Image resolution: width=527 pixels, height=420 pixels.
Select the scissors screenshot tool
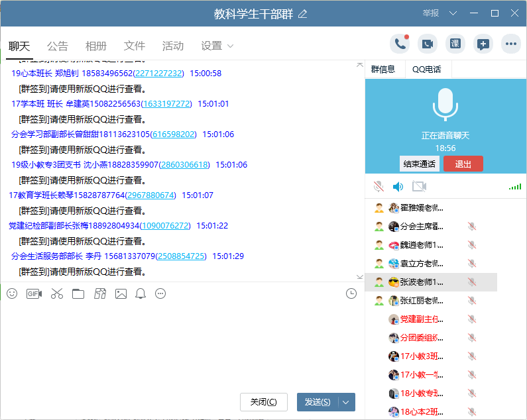coord(56,293)
